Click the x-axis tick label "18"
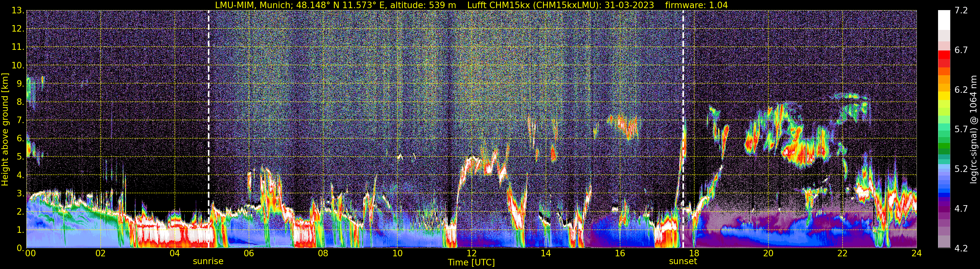 tap(694, 254)
